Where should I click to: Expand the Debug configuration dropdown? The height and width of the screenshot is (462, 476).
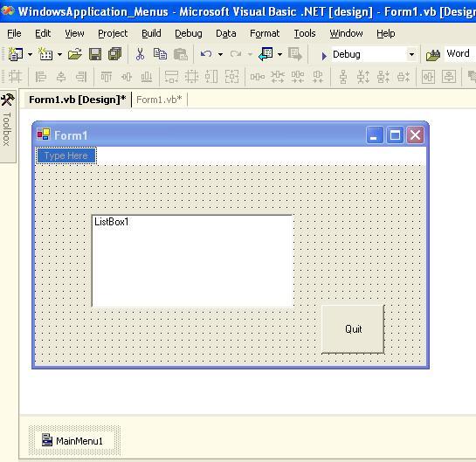[411, 55]
